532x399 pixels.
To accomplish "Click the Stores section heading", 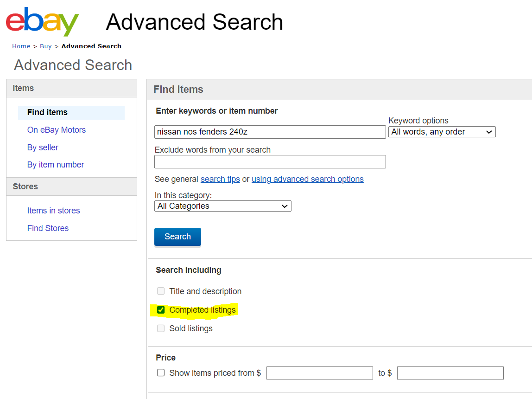I will point(25,187).
